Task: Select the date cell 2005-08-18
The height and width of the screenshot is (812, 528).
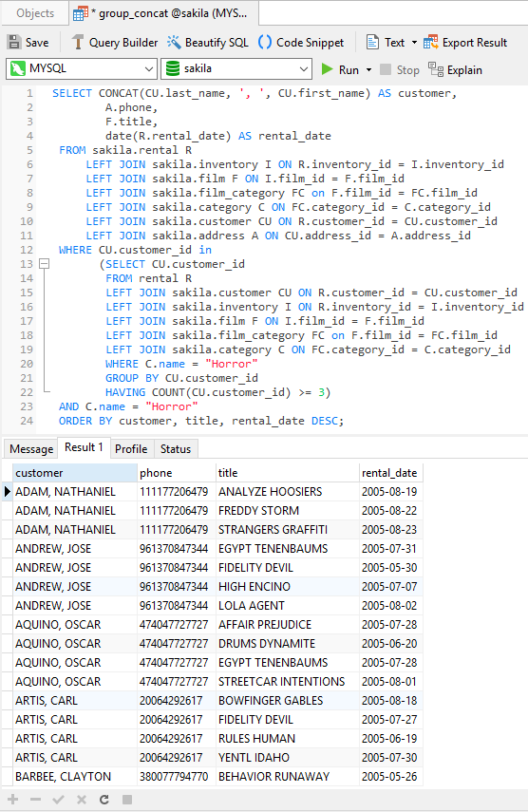Action: pos(391,701)
